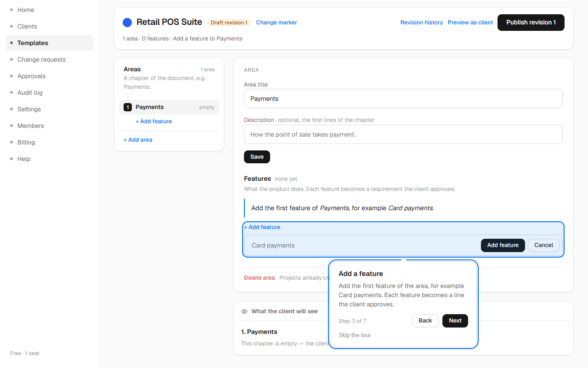Image resolution: width=588 pixels, height=368 pixels.
Task: Click Free · 1 seat plan label
Action: coord(25,353)
